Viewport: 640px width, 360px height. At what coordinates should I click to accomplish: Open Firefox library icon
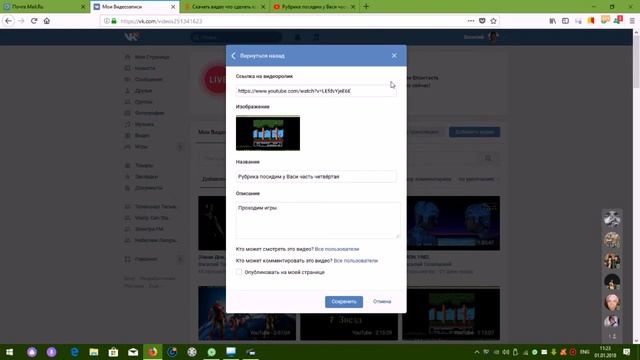pos(553,21)
